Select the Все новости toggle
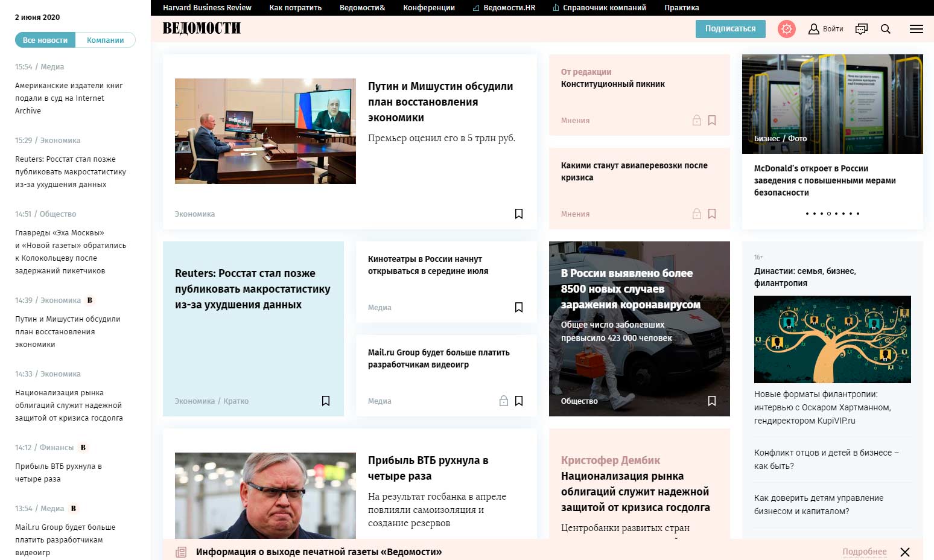This screenshot has height=560, width=934. click(45, 40)
